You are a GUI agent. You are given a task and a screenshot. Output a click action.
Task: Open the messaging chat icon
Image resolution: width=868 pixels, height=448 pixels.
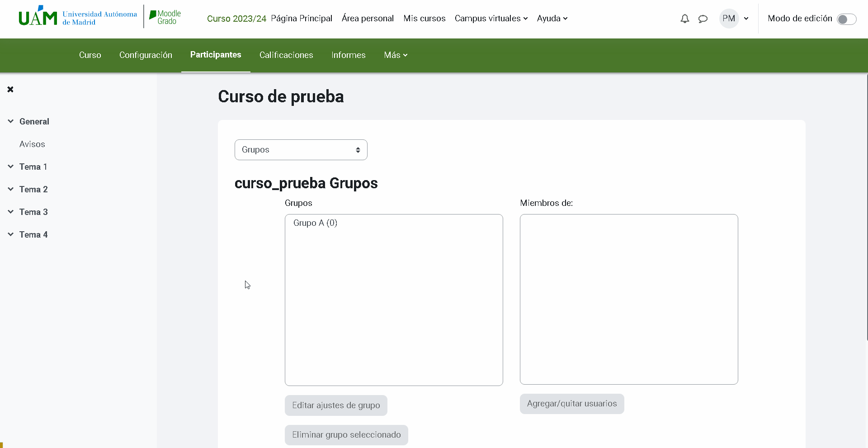pyautogui.click(x=703, y=19)
